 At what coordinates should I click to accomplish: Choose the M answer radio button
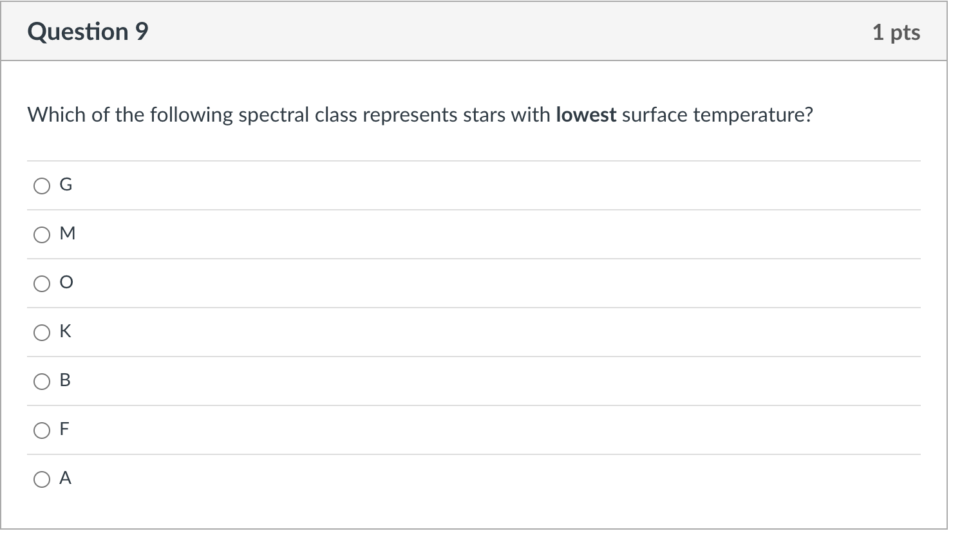pyautogui.click(x=42, y=235)
